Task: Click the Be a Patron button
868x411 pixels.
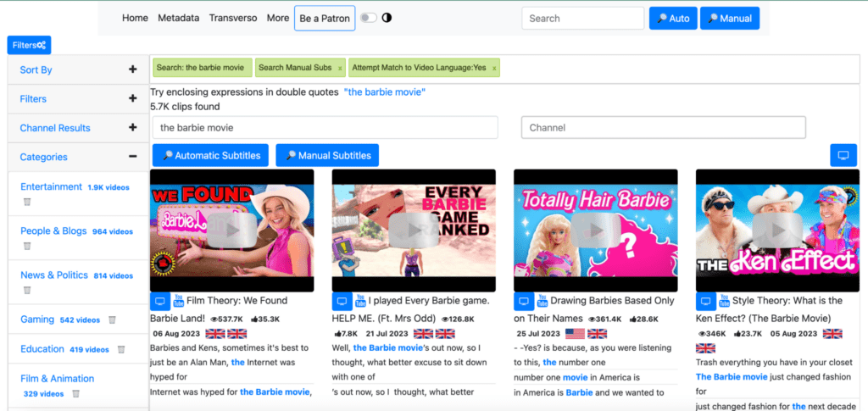Action: tap(325, 19)
